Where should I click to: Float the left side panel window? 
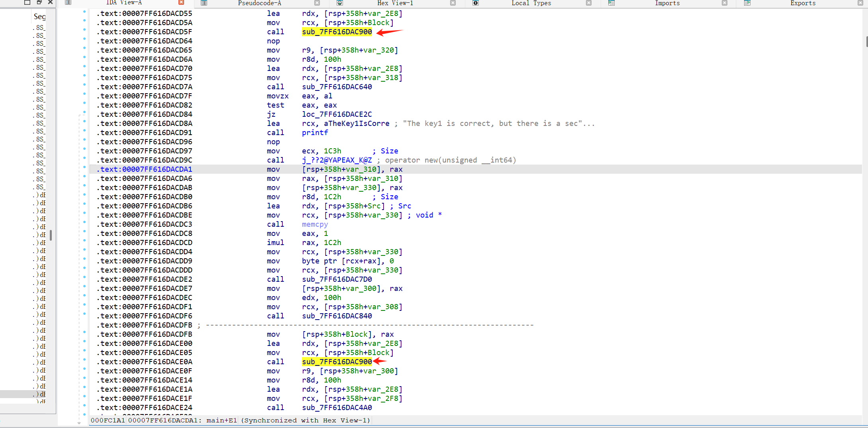click(39, 2)
